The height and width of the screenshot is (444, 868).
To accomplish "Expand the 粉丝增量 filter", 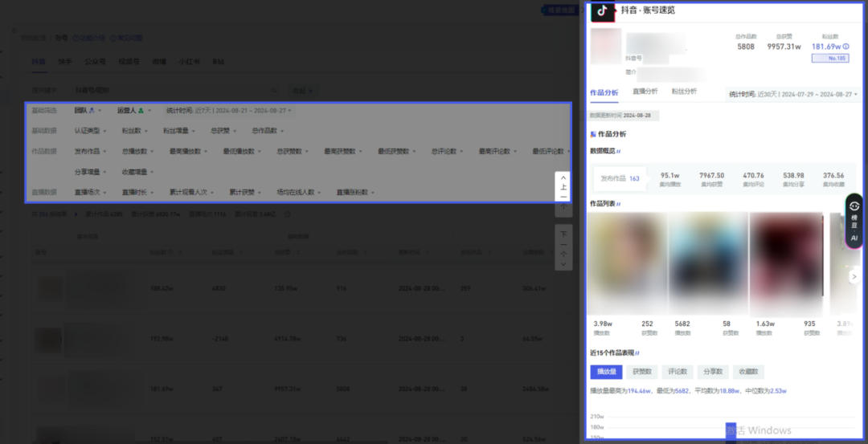I will (178, 131).
